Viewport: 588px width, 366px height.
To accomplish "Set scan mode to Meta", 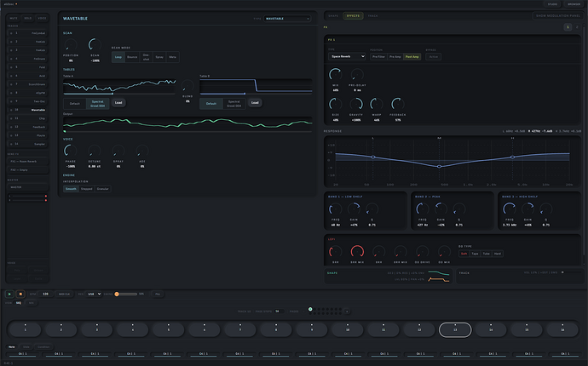I will (172, 57).
